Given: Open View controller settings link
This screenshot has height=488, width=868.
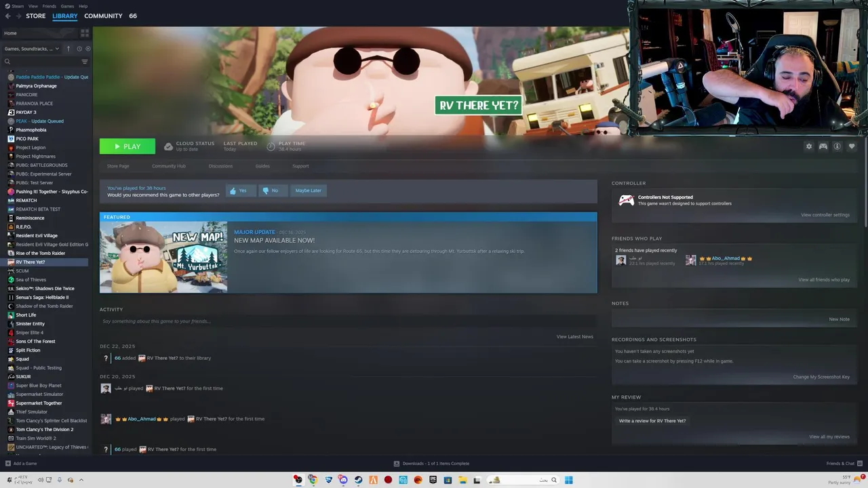Looking at the screenshot, I should coord(825,215).
